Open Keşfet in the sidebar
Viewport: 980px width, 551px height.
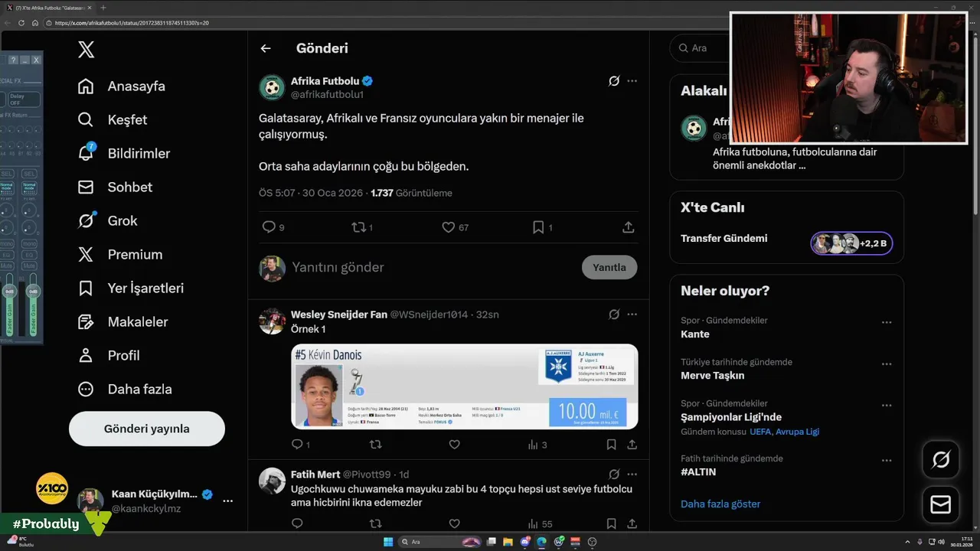coord(113,119)
